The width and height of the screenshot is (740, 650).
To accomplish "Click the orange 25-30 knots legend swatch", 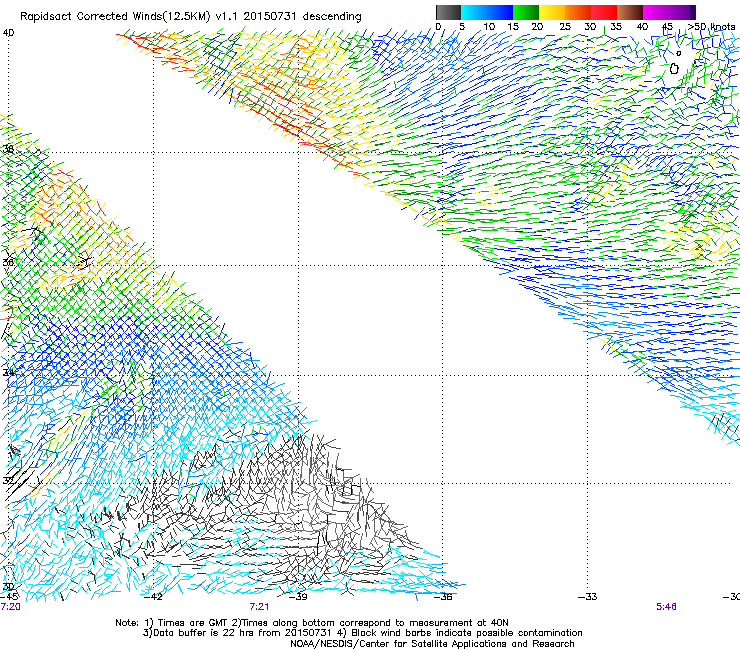I will pyautogui.click(x=578, y=12).
